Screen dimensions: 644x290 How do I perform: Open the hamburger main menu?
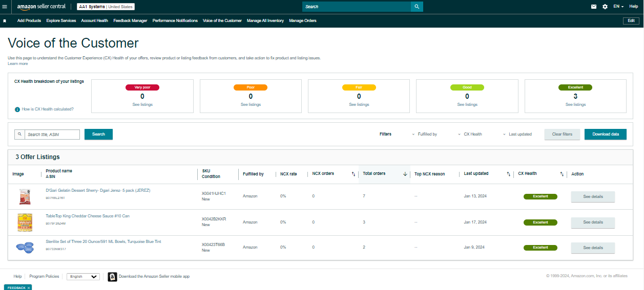5,7
